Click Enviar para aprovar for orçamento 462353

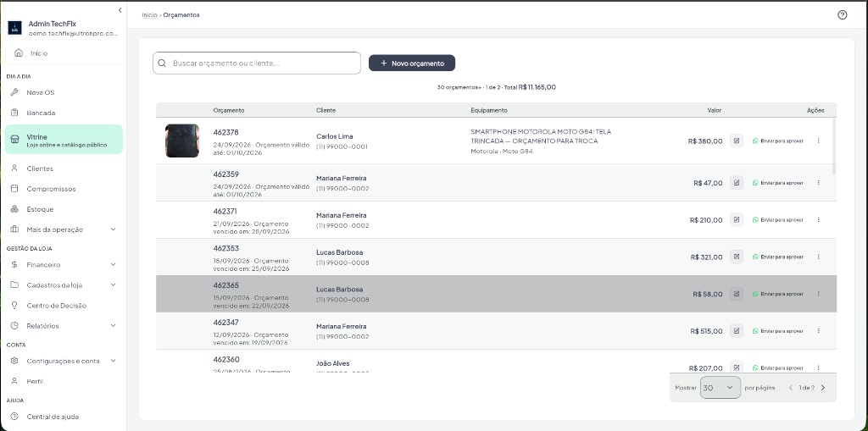(x=778, y=257)
